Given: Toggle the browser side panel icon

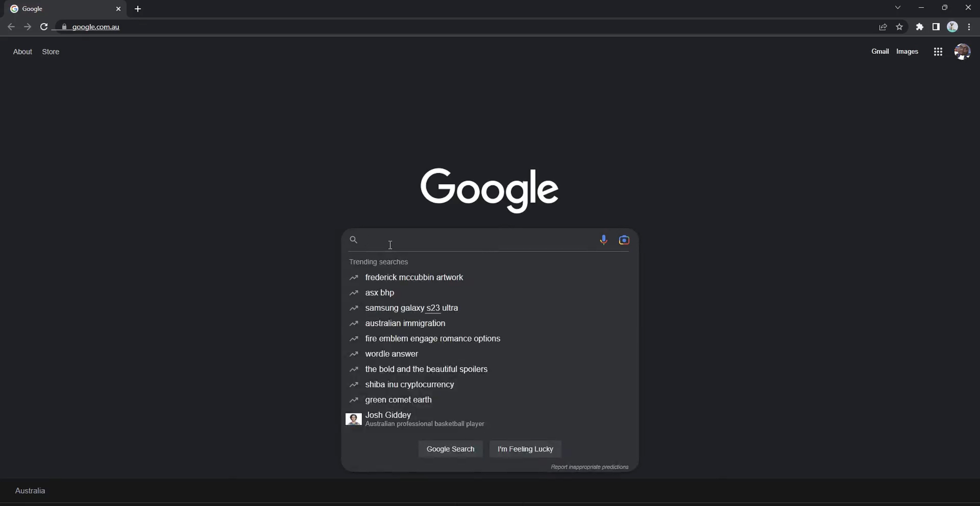Looking at the screenshot, I should [x=936, y=27].
